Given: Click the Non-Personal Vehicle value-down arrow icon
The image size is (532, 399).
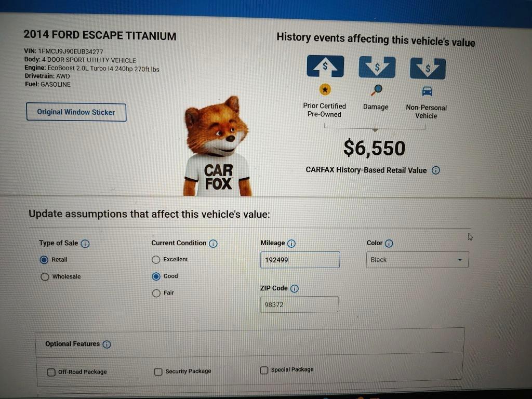Looking at the screenshot, I should click(428, 69).
